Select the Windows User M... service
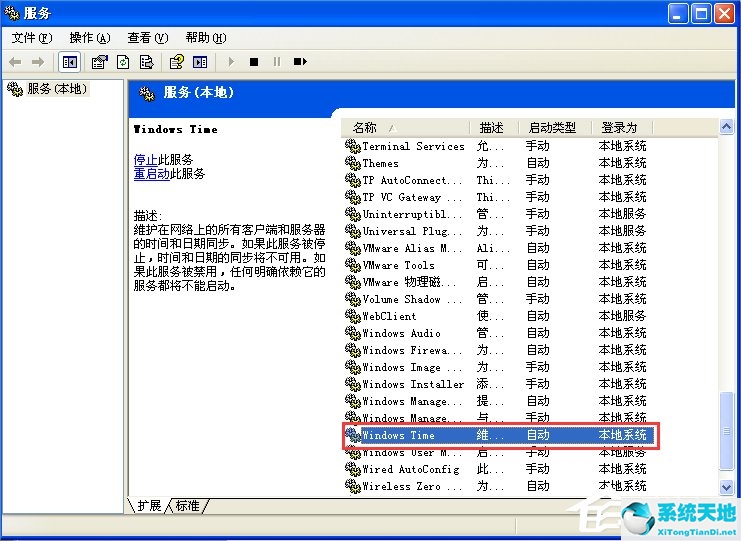The height and width of the screenshot is (541, 741). click(412, 453)
